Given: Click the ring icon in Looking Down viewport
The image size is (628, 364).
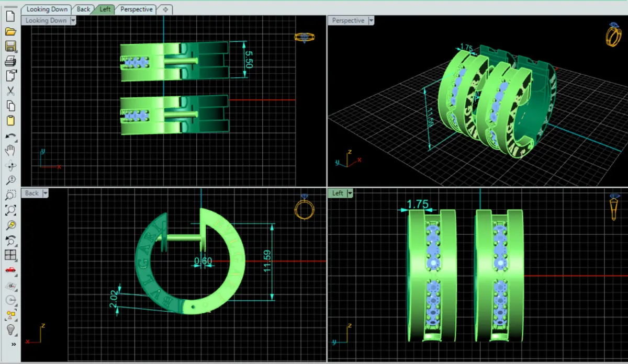Looking at the screenshot, I should tap(304, 37).
